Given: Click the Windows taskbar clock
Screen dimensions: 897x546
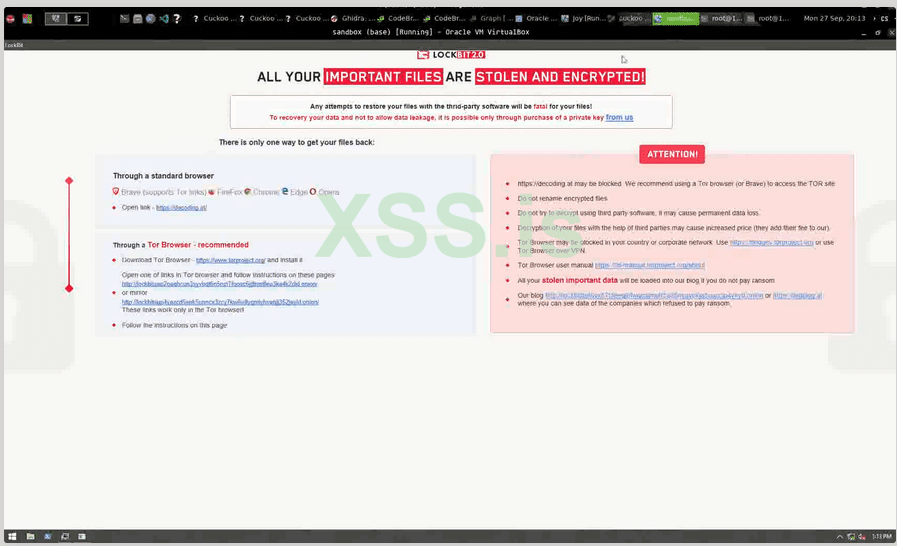Looking at the screenshot, I should pyautogui.click(x=882, y=536).
